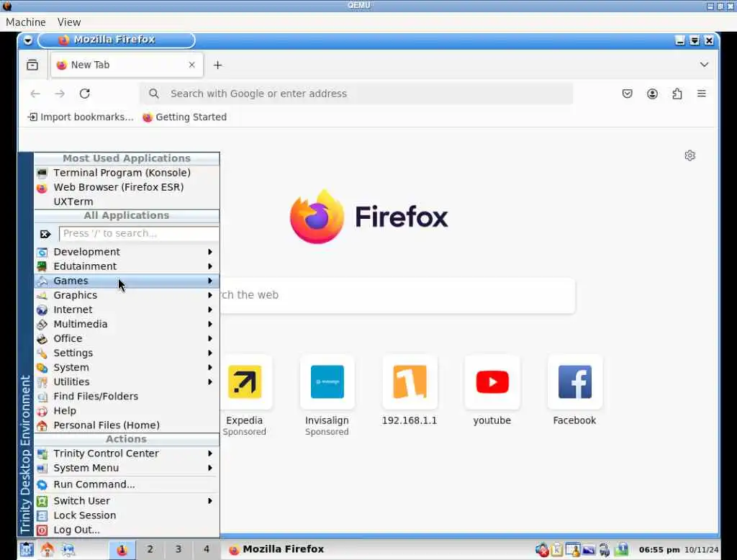Image resolution: width=737 pixels, height=560 pixels.
Task: Click the home folder icon on taskbar
Action: pos(48,549)
